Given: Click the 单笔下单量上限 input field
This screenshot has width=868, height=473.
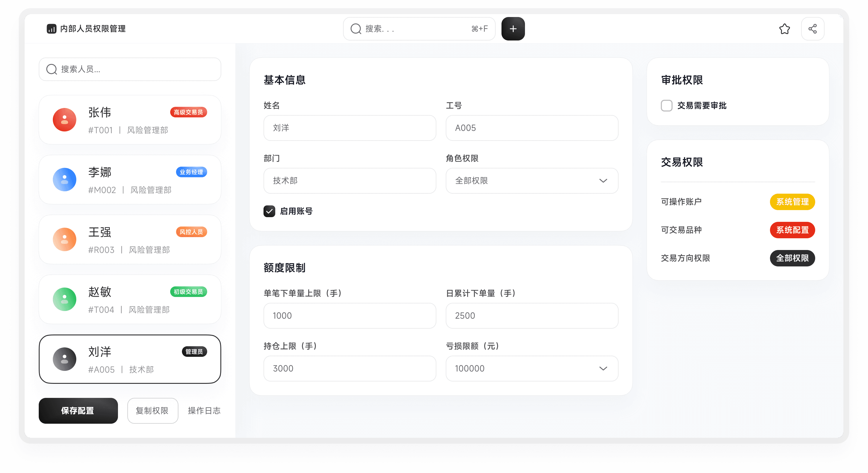Looking at the screenshot, I should (x=349, y=316).
